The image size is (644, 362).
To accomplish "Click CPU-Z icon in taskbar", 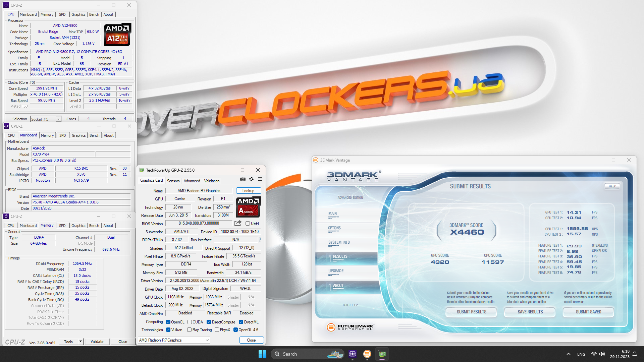I will 352,354.
